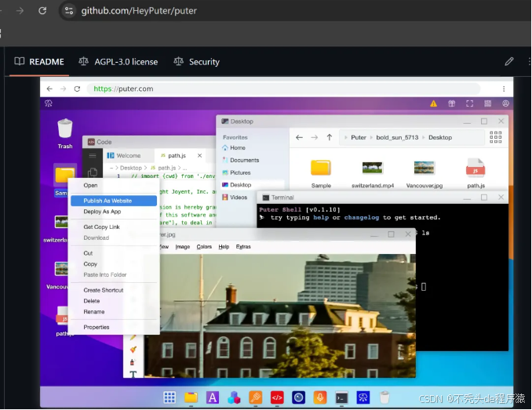Reload the puter.com inner browser page

pos(77,89)
